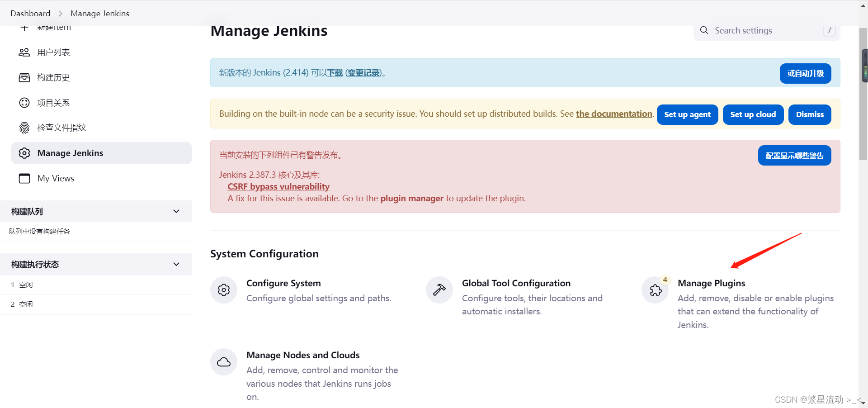The height and width of the screenshot is (408, 868).
Task: Collapse the 构建队列 section chevron
Action: pos(176,211)
